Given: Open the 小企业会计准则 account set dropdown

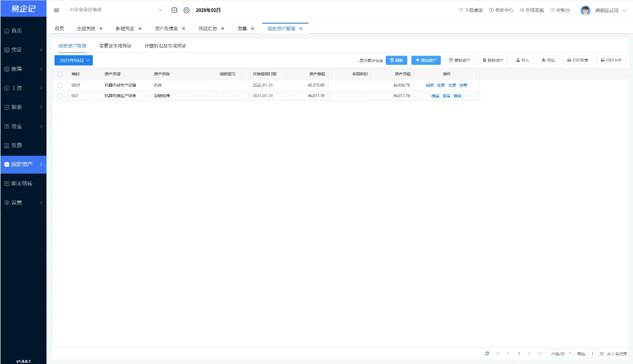Looking at the screenshot, I should [116, 10].
